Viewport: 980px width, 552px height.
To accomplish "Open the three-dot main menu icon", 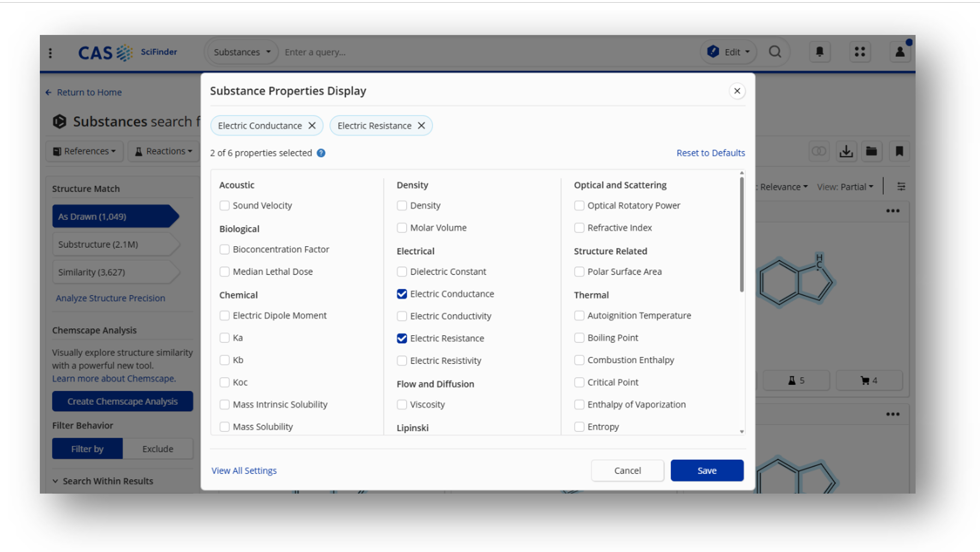I will [x=50, y=52].
